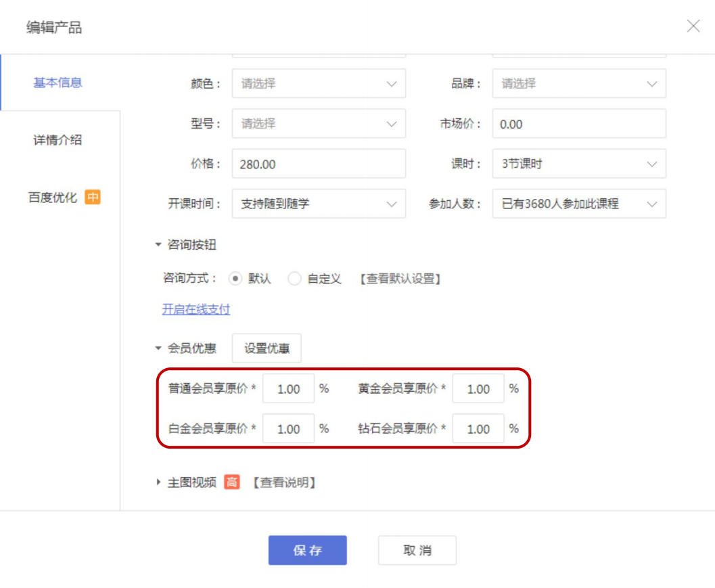Viewport: 715px width, 588px height.
Task: Select the 默认 radio option
Action: point(236,279)
